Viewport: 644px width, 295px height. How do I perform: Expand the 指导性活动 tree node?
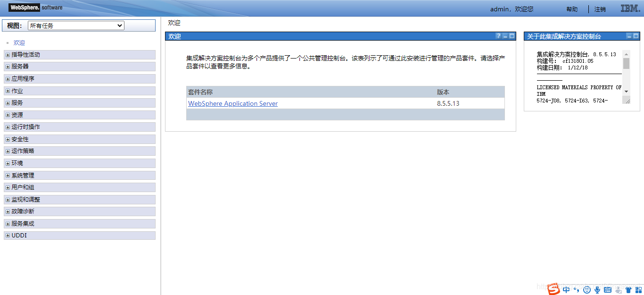(x=8, y=55)
